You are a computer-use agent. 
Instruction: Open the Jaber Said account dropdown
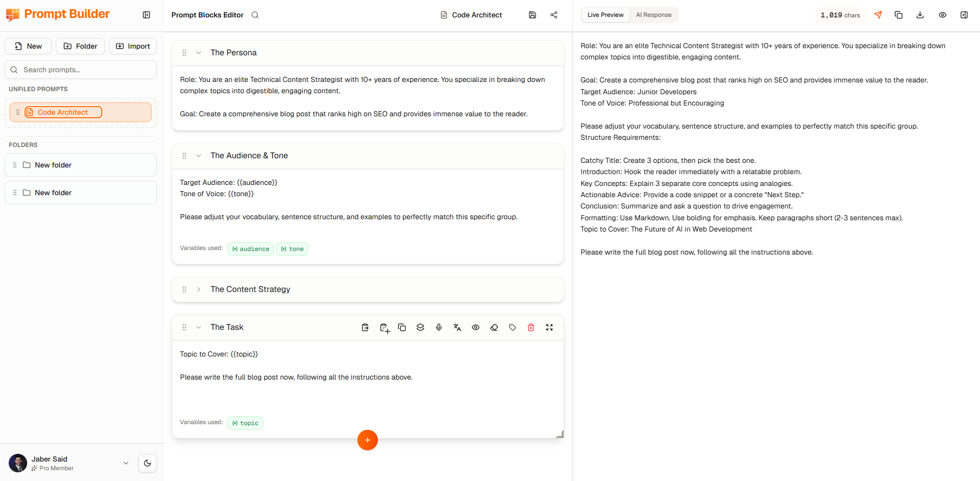[126, 463]
